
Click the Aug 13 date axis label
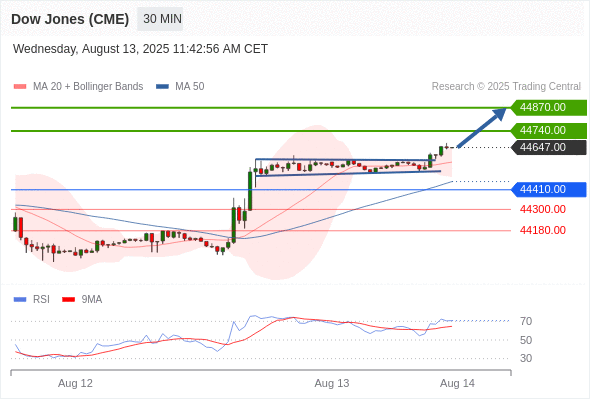pyautogui.click(x=332, y=383)
